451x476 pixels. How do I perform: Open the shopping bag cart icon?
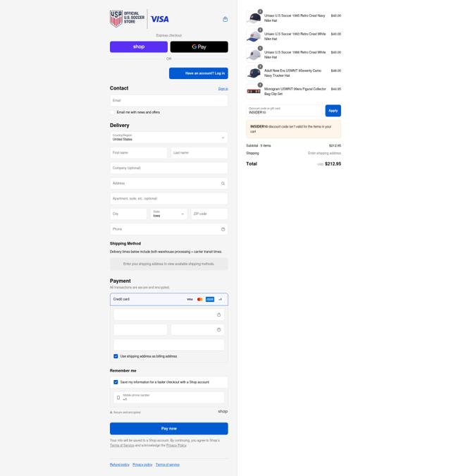[225, 19]
